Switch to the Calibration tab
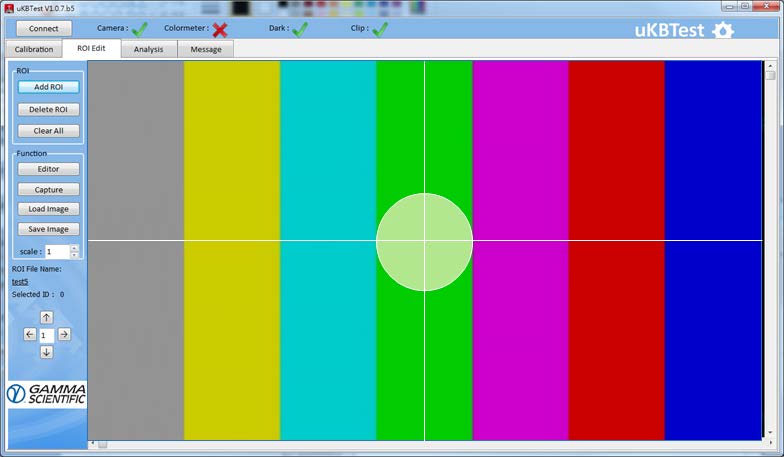Screen dimensions: 784x457 [34, 49]
